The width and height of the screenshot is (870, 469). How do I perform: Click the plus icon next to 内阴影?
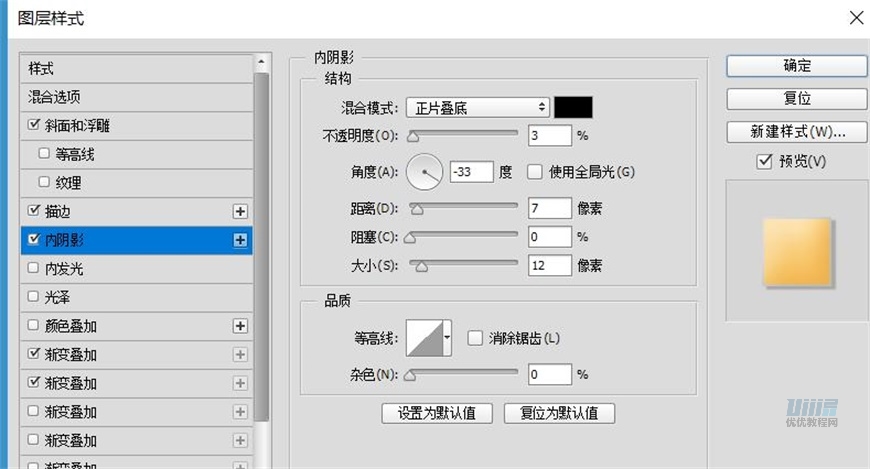239,240
